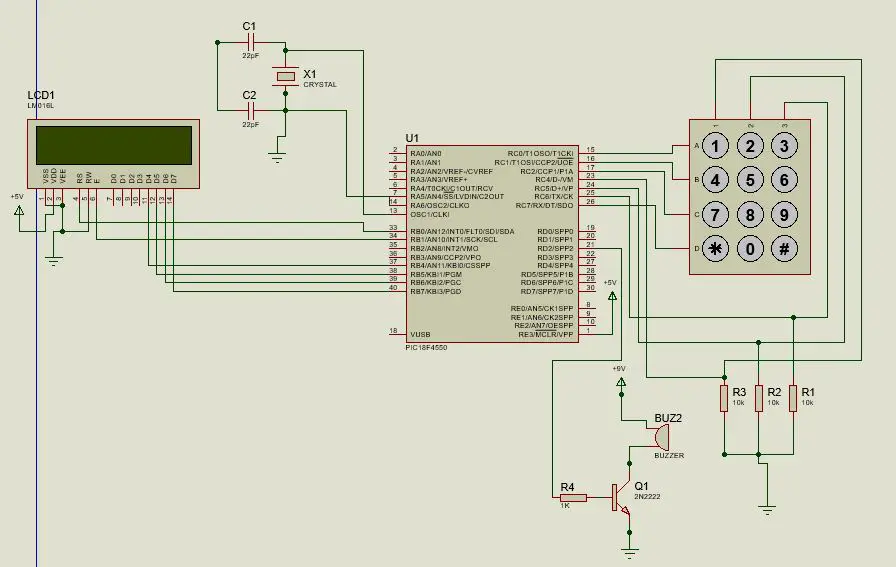Screen dimensions: 896x567
Task: Select resistor R1 10k
Action: pos(793,398)
